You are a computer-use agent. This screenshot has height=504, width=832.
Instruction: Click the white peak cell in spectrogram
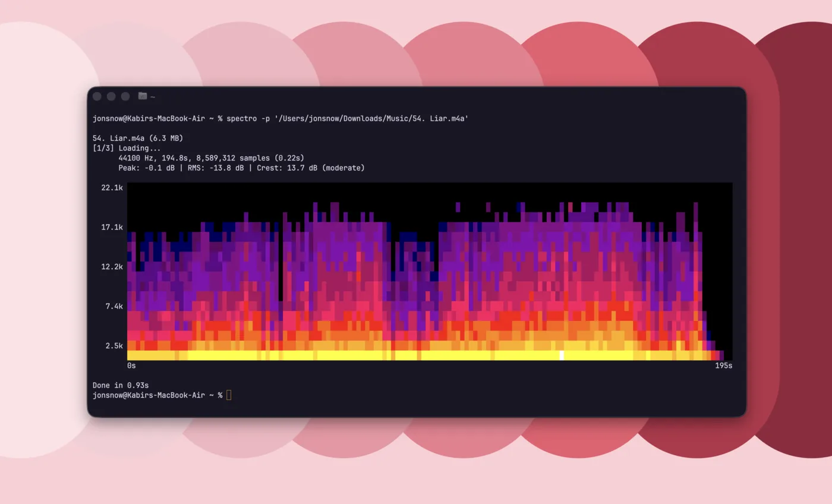[x=562, y=355]
